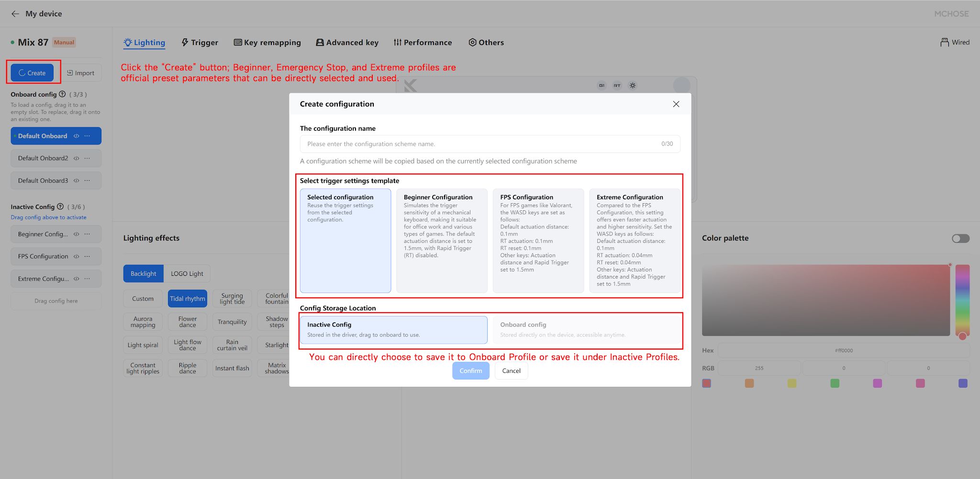Open the more menu on Extreme Configu...
This screenshot has height=479, width=980.
[x=87, y=279]
